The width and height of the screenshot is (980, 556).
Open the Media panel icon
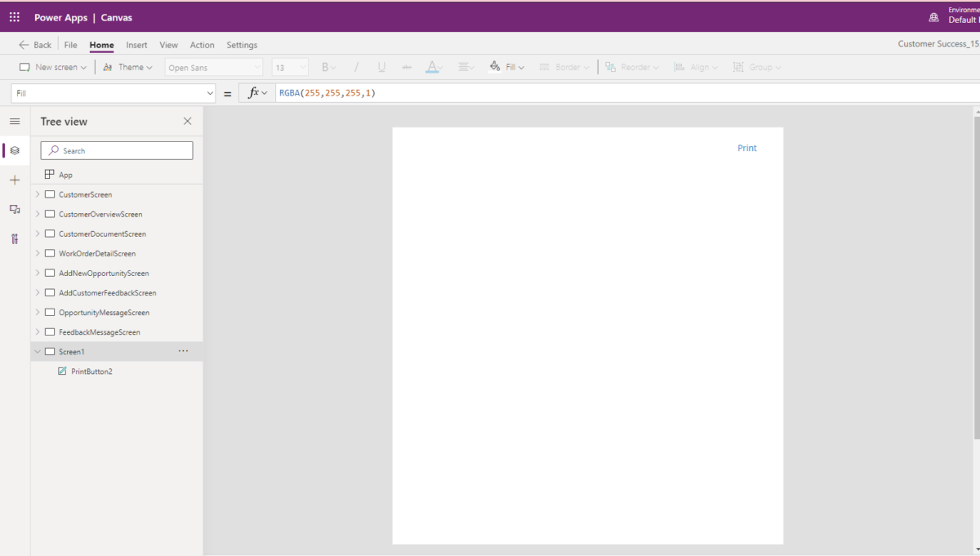click(15, 209)
